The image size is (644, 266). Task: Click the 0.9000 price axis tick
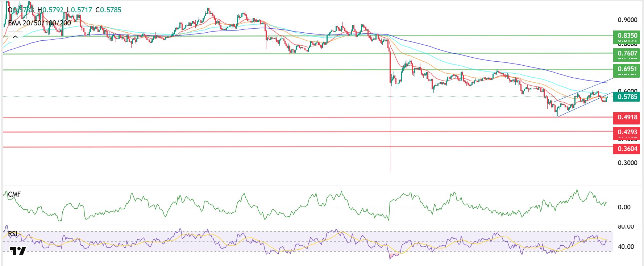pyautogui.click(x=627, y=20)
